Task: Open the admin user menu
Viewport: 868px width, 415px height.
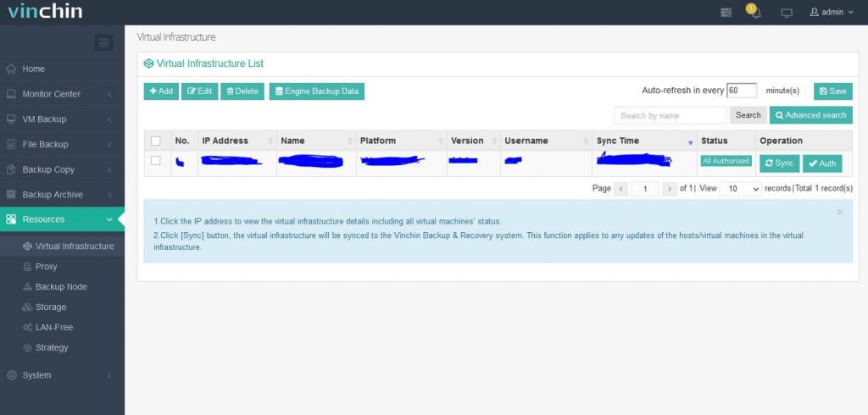Action: (x=832, y=12)
